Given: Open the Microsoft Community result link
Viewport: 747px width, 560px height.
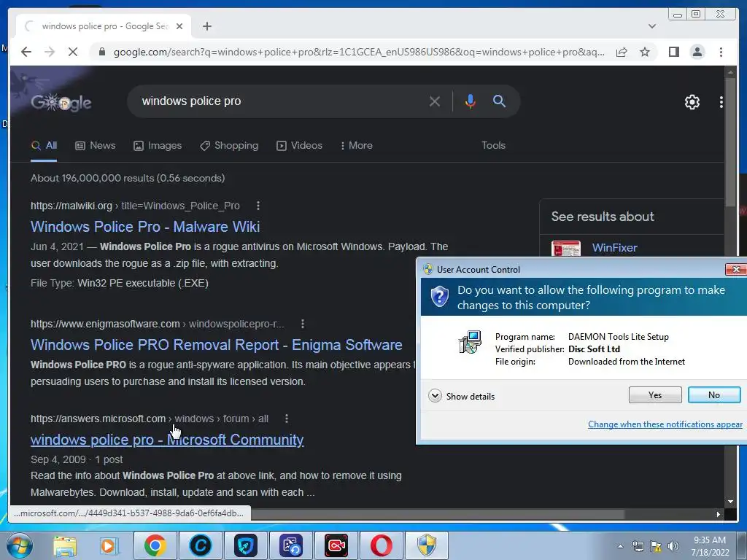Looking at the screenshot, I should pyautogui.click(x=167, y=440).
